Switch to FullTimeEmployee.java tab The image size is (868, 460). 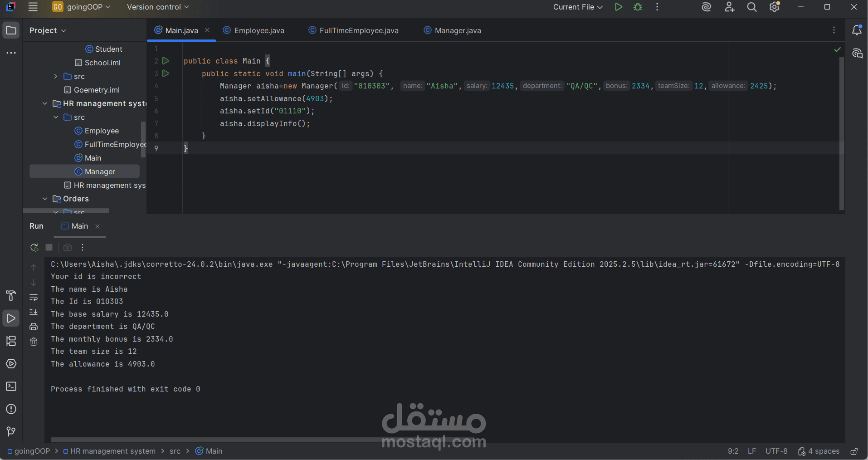[x=353, y=30]
